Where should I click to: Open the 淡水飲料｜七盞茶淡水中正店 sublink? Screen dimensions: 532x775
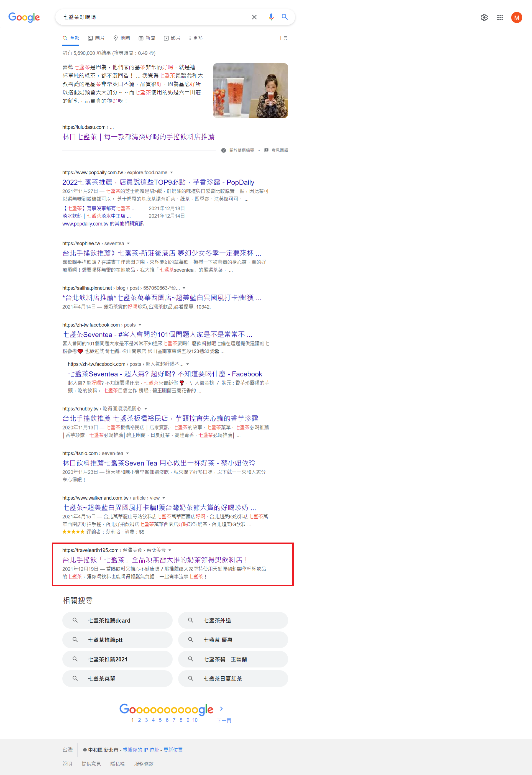pos(96,216)
